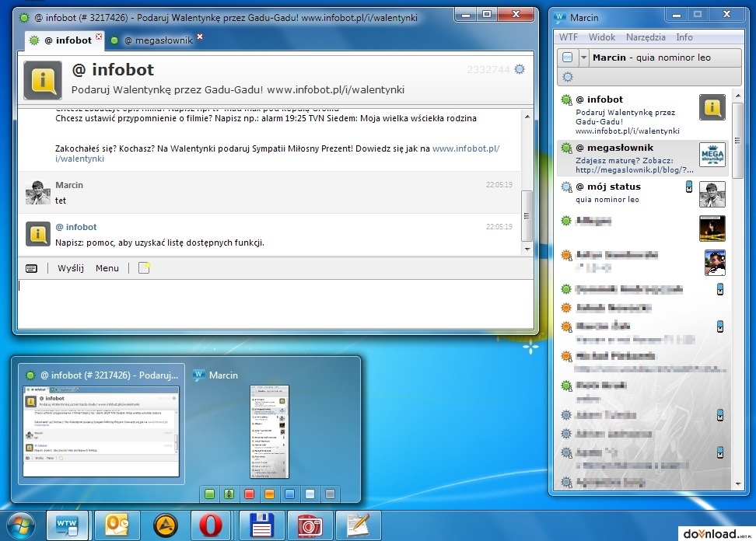This screenshot has height=541, width=756.
Task: Click the contact list scrollbar up arrow
Action: coord(738,96)
